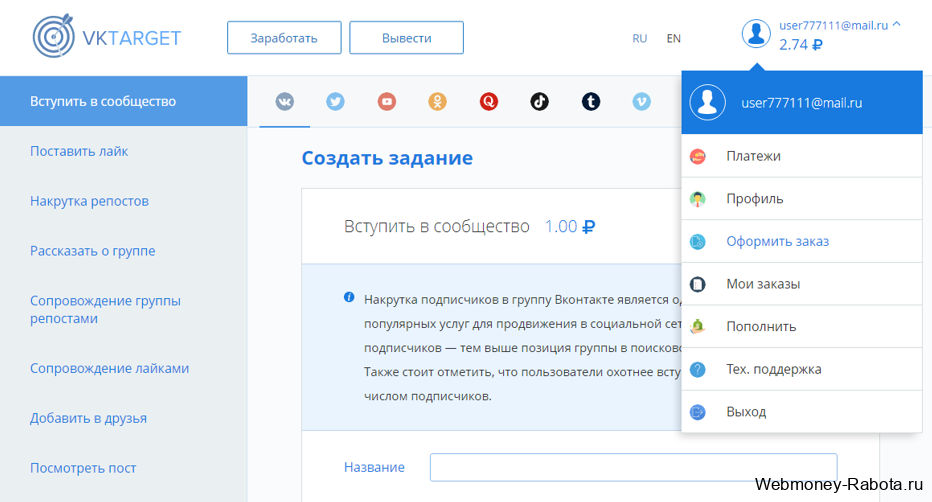Select the red Q (Quora) tab icon

[489, 102]
